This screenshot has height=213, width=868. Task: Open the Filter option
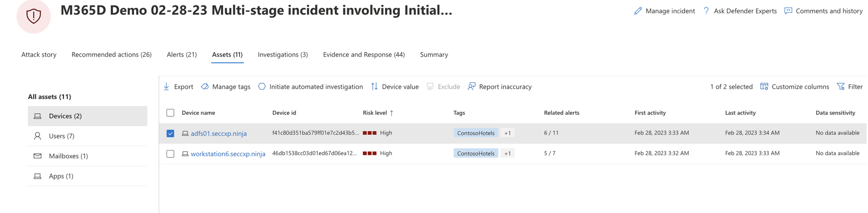850,87
